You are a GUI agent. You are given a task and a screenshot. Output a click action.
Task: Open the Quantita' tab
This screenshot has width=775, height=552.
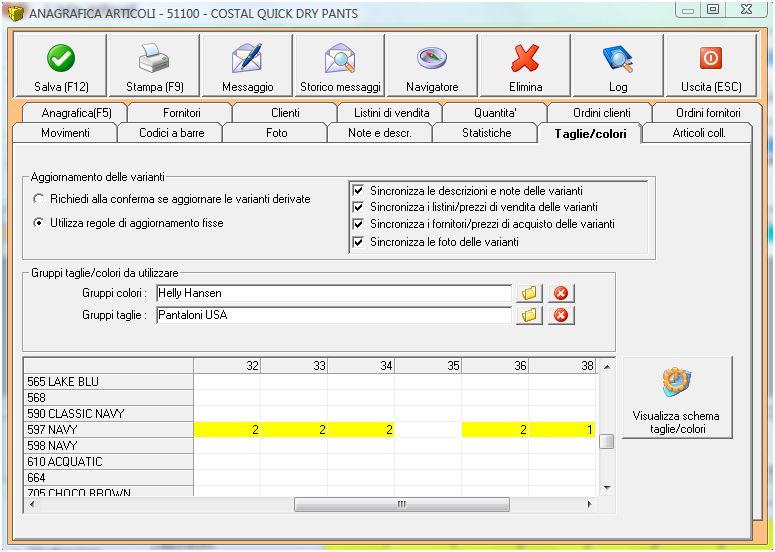point(495,113)
